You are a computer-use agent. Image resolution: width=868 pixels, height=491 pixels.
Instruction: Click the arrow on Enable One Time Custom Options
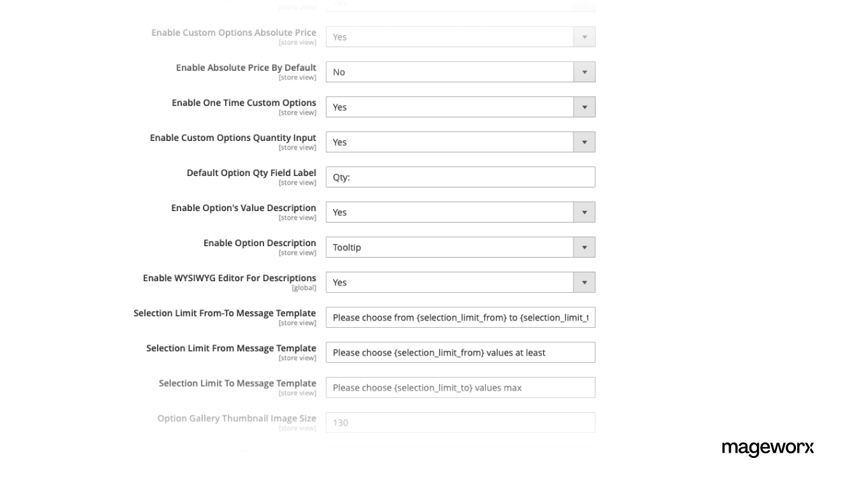pos(584,107)
